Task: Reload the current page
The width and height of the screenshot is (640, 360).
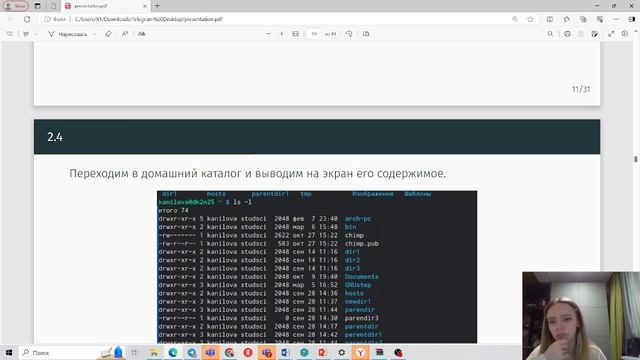Action: pyautogui.click(x=27, y=19)
